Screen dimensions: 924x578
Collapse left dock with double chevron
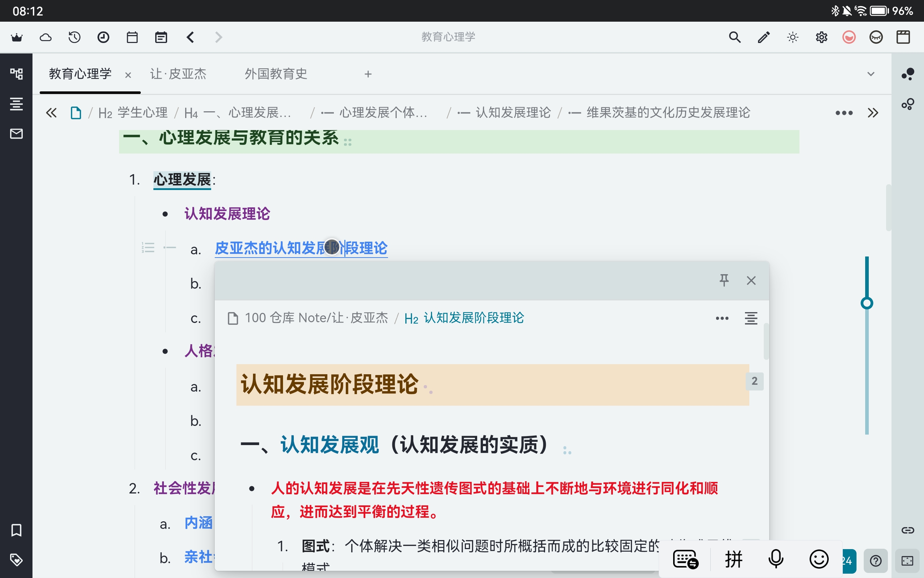(x=51, y=113)
